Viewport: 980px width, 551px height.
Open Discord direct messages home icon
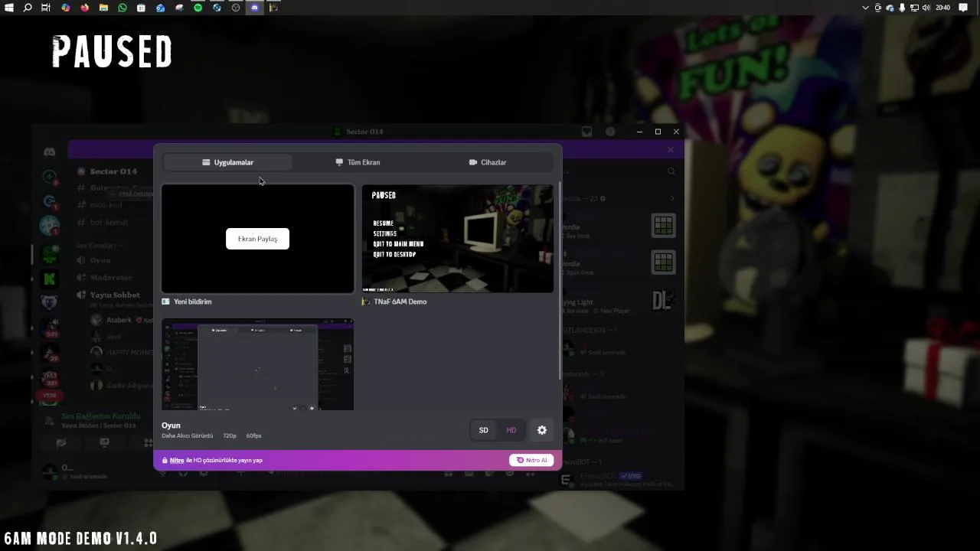click(49, 152)
